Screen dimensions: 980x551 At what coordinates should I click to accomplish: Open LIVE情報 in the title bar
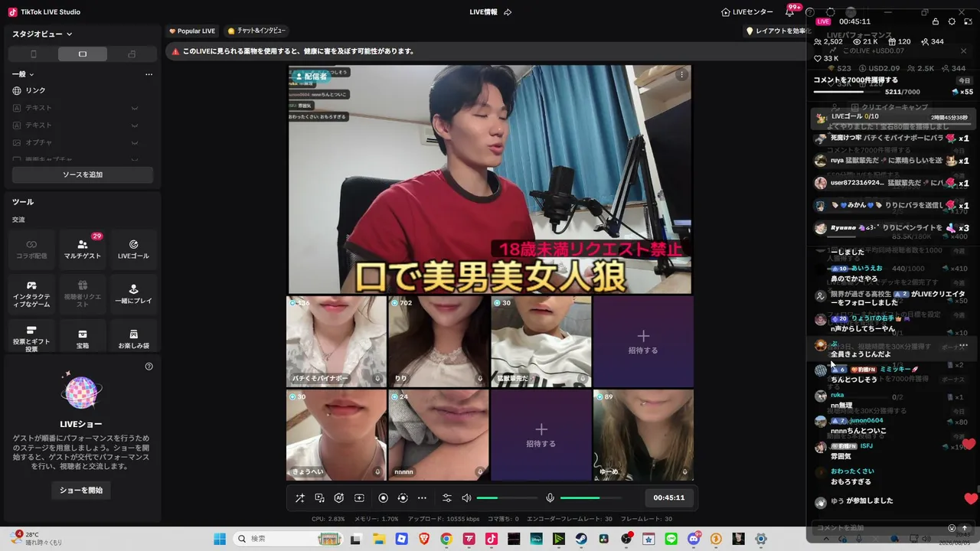(x=483, y=12)
